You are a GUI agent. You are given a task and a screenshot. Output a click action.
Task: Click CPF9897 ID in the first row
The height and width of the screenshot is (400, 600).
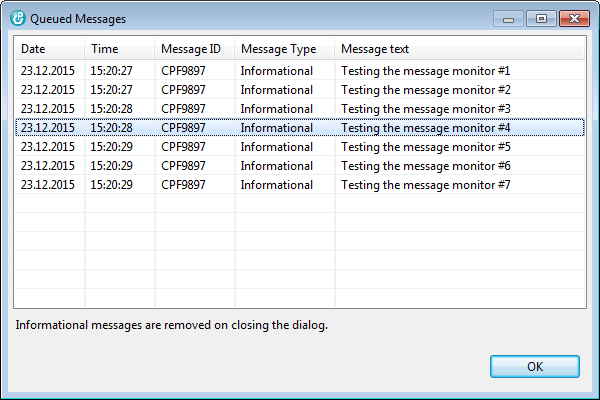(183, 70)
